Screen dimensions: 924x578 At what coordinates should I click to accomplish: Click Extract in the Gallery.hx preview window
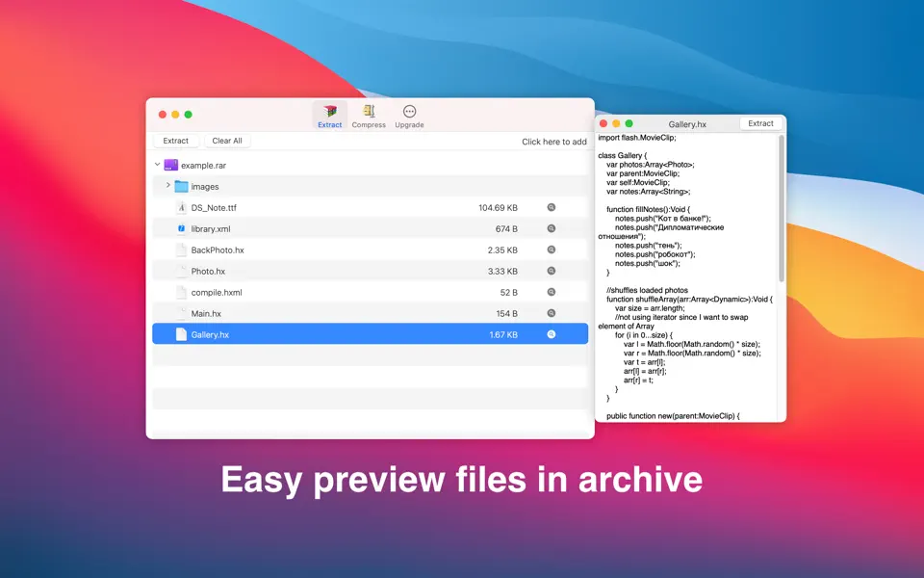point(760,123)
